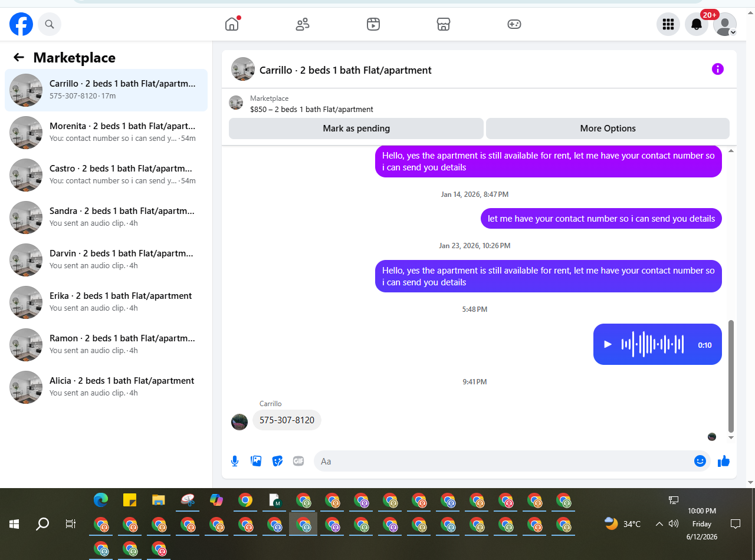Viewport: 755px width, 560px height.
Task: Open the Friends icon in top navigation
Action: (x=303, y=24)
